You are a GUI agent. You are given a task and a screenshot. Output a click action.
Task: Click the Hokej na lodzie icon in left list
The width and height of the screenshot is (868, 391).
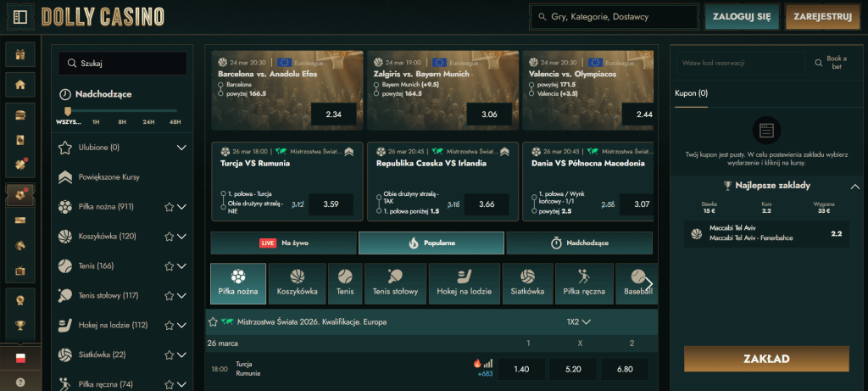tap(65, 325)
